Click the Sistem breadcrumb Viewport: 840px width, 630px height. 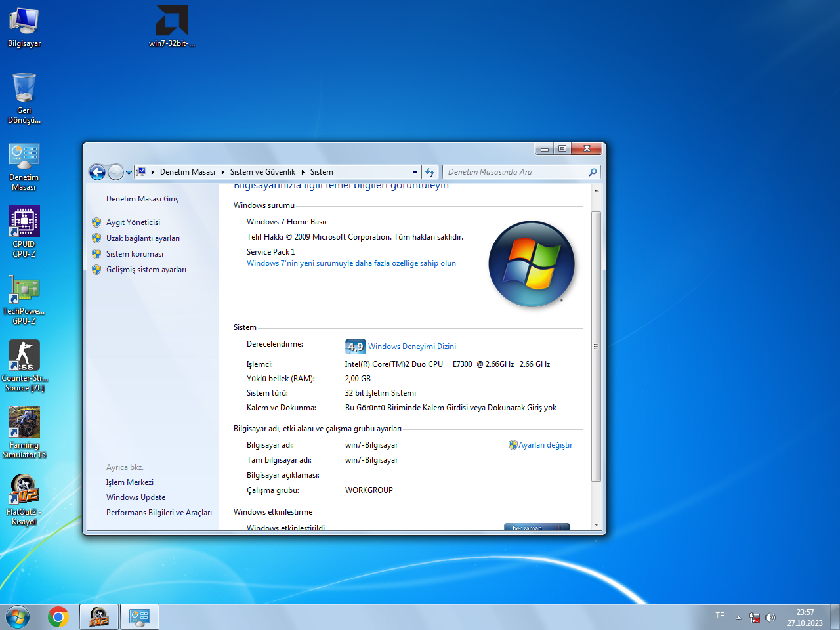(x=322, y=172)
